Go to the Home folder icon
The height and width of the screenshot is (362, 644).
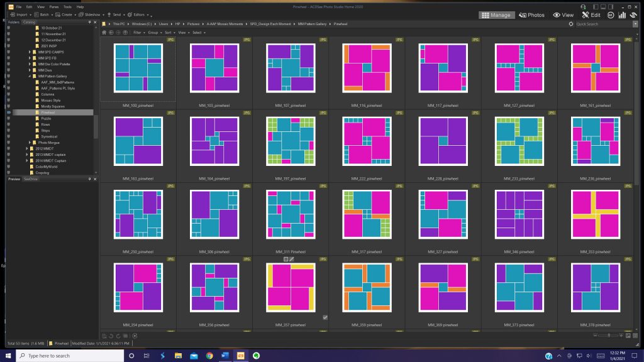tap(104, 33)
